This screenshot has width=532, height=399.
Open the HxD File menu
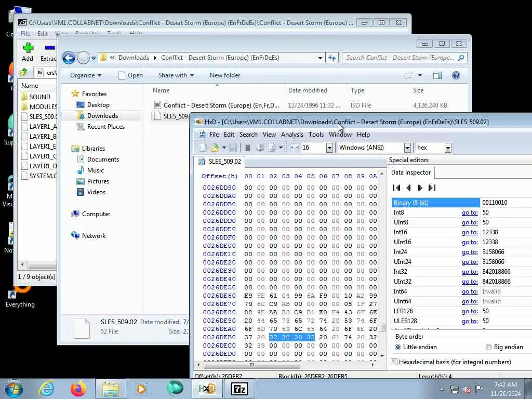(214, 135)
